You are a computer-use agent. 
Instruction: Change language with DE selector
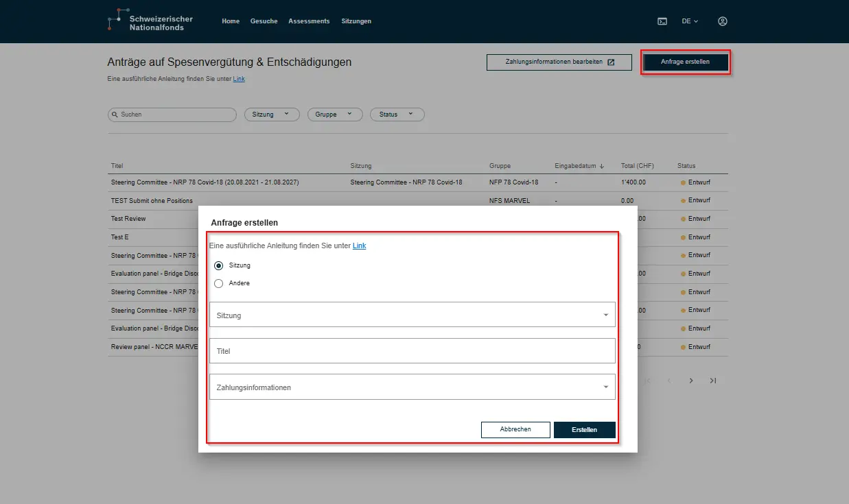[x=689, y=21]
